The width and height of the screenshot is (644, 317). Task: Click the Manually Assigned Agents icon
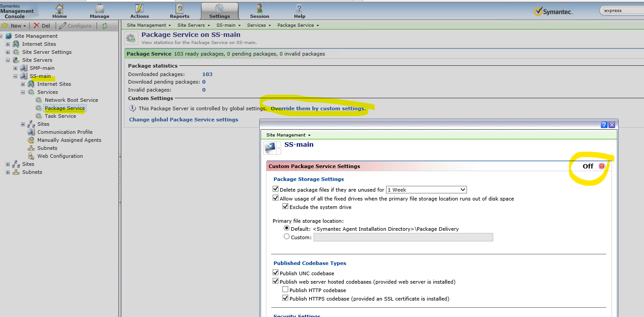point(31,140)
